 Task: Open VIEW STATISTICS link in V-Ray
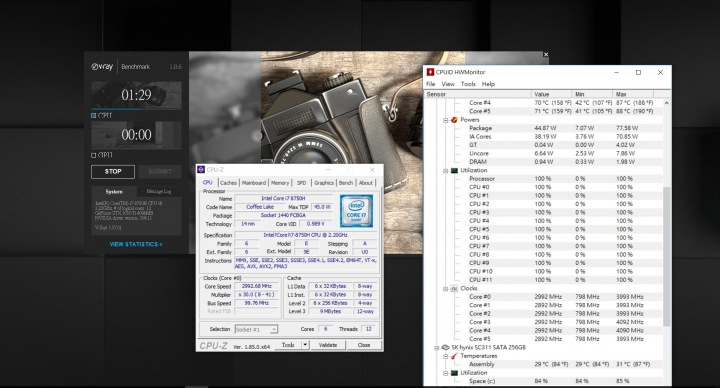(136, 244)
